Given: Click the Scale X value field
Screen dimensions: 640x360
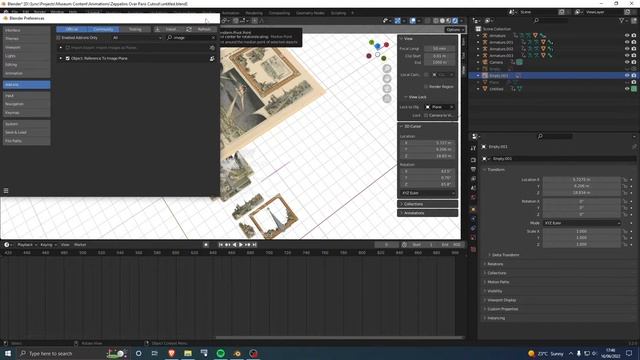Looking at the screenshot, I should (582, 231).
